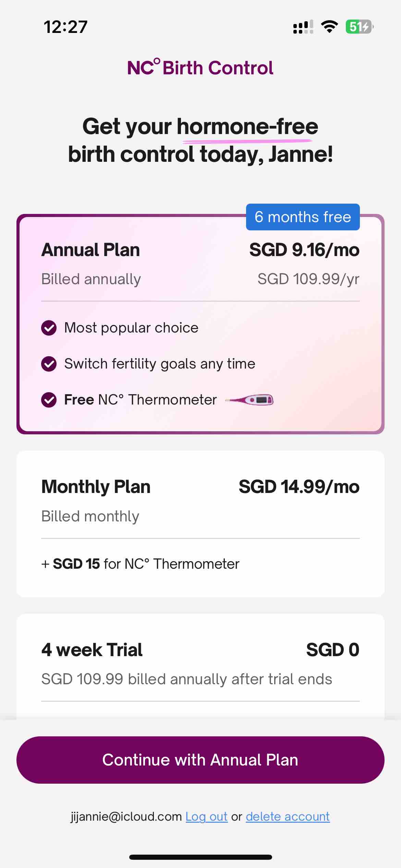Tap checkmark beside Switch fertility goals
401x868 pixels.
pyautogui.click(x=49, y=364)
